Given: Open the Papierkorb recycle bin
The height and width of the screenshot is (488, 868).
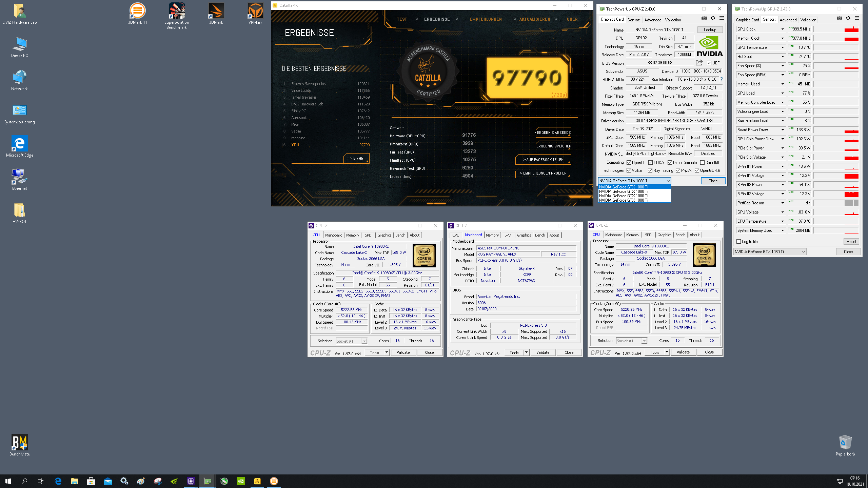Looking at the screenshot, I should pos(845,445).
